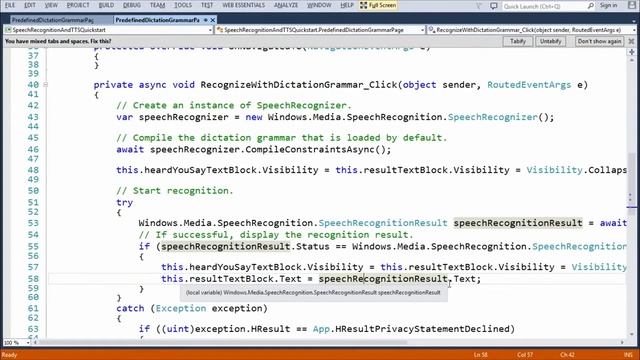
Task: Click the notifications filter flag icon
Action: coord(479,6)
